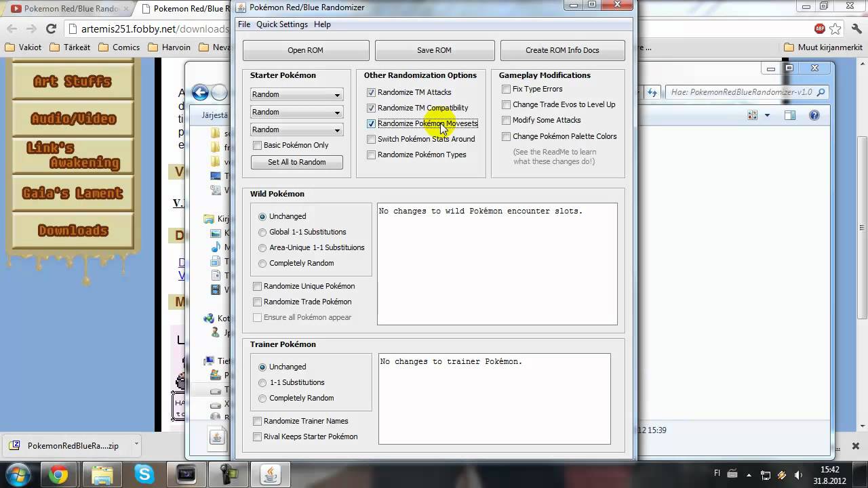Click Set All to Random button

(296, 162)
